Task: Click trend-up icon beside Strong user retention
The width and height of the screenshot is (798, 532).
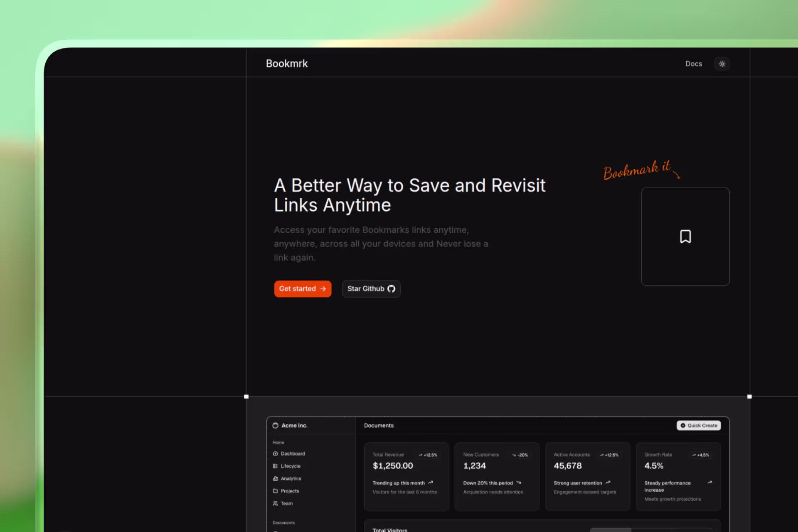Action: [x=608, y=483]
